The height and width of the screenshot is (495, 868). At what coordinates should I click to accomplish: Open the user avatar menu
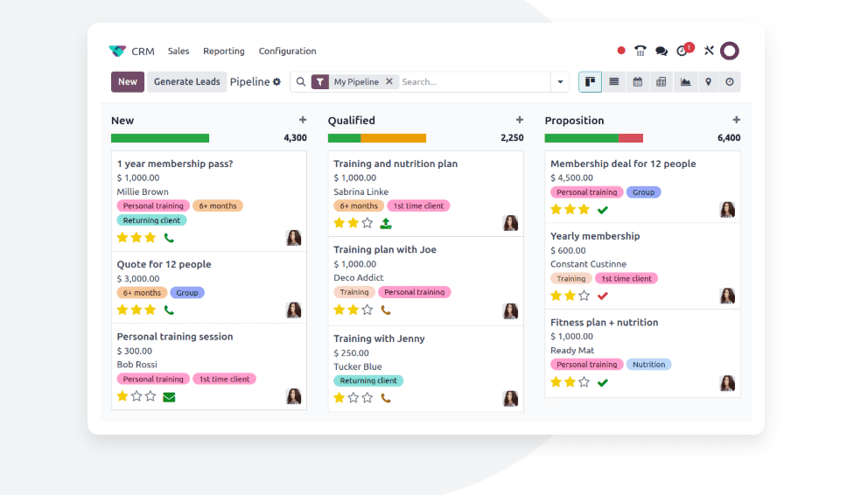(730, 51)
